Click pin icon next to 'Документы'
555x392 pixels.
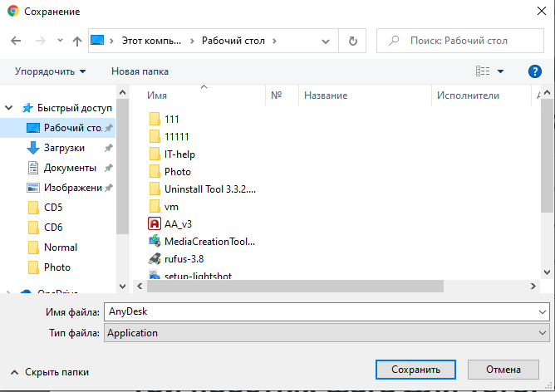[109, 168]
